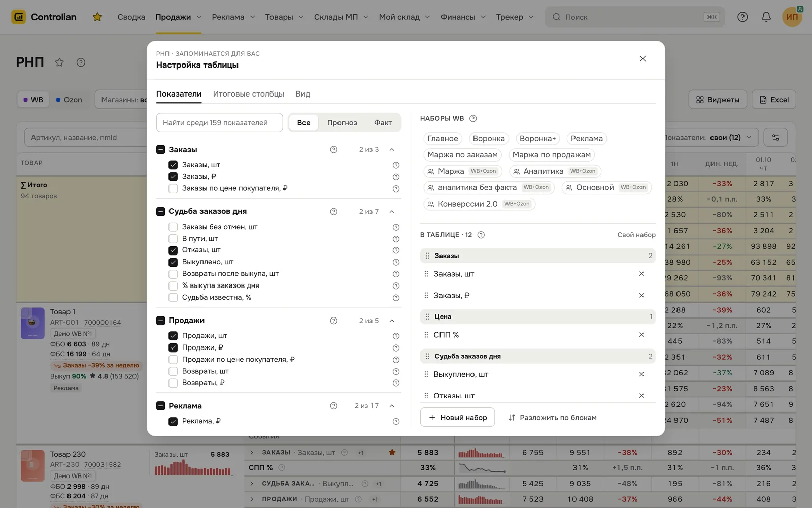Collapse the Судьба заказов дня group

pos(392,212)
